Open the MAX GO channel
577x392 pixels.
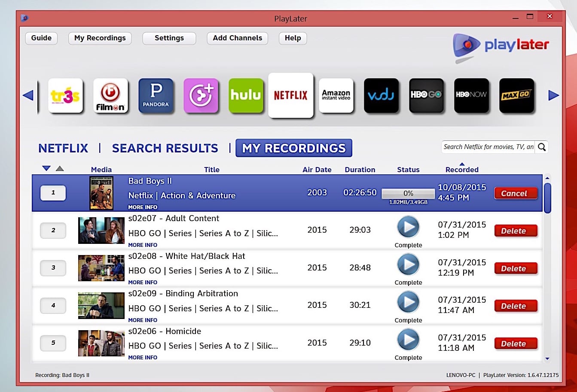point(516,95)
